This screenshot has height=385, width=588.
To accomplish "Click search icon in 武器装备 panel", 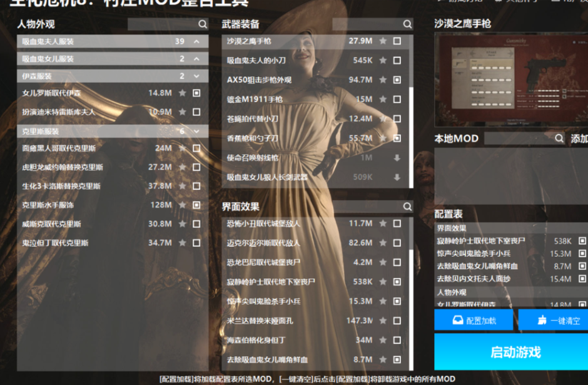I will click(407, 24).
